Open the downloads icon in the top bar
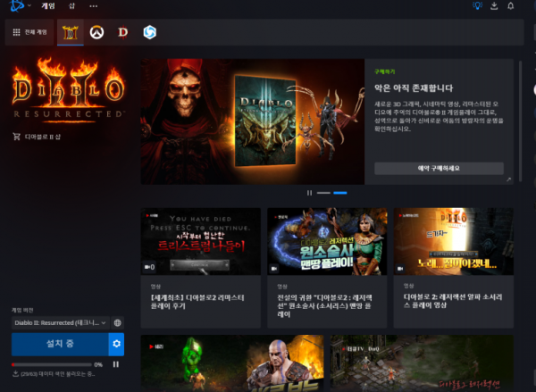536x392 pixels. (494, 6)
